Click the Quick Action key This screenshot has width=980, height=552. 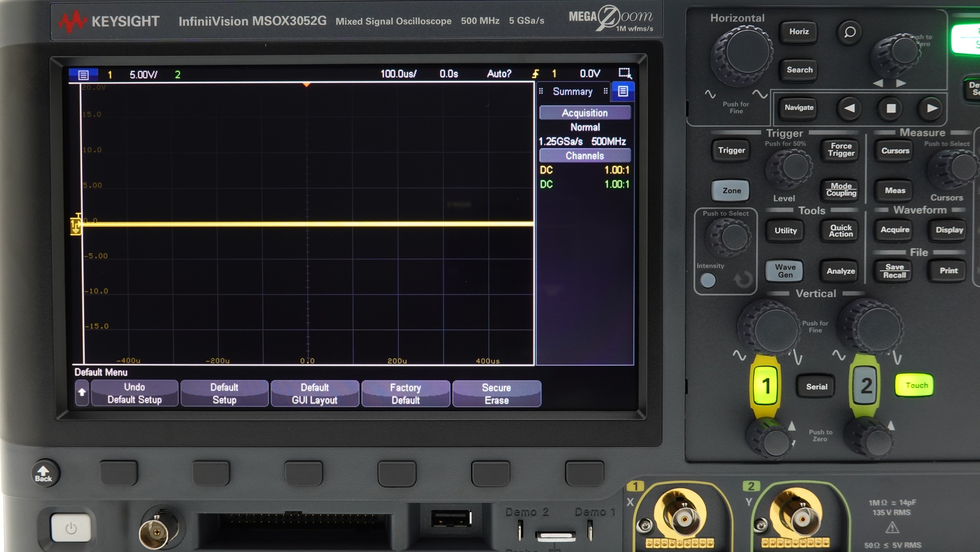click(x=841, y=230)
